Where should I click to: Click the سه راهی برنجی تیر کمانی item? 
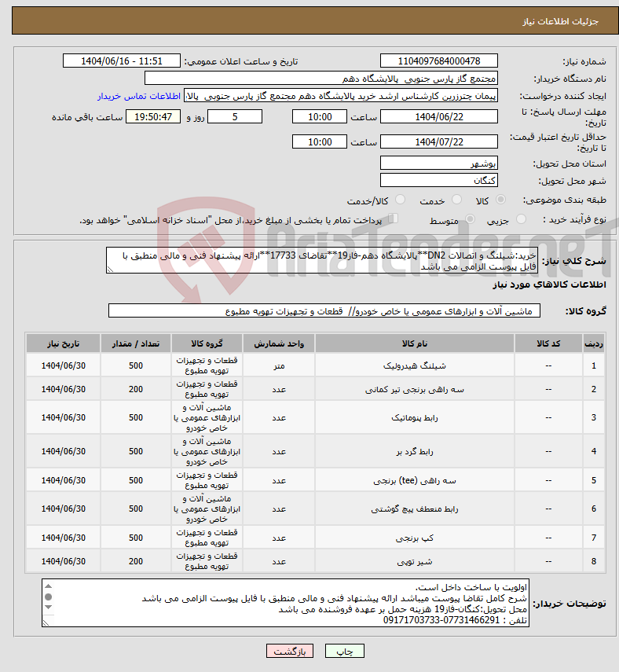[x=415, y=390]
